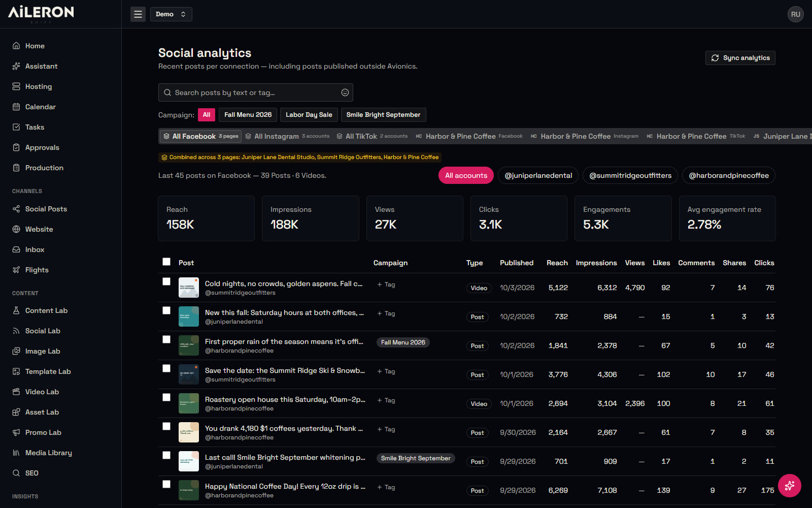The width and height of the screenshot is (812, 508).
Task: Add a tag to the 'Save the date' post
Action: tap(386, 371)
